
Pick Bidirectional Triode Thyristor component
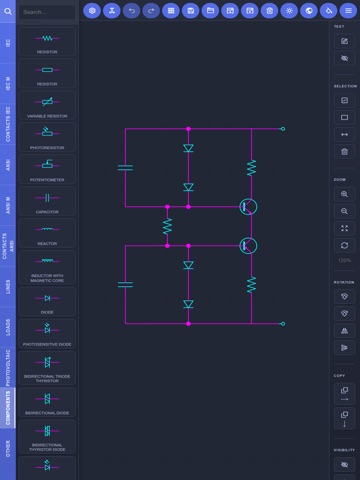(x=47, y=368)
